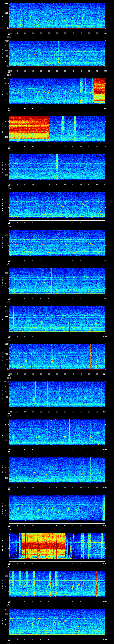Click red vertical line in 7:08:00 spectrogram
Image resolution: width=114 pixels, height=644 pixels.
pos(52,280)
